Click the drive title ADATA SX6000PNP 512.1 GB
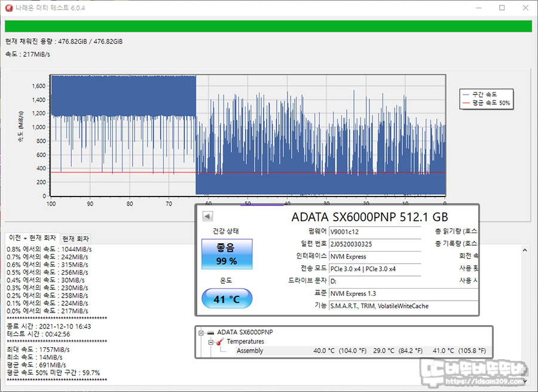Screen dimensions: 538x392 click(x=369, y=217)
